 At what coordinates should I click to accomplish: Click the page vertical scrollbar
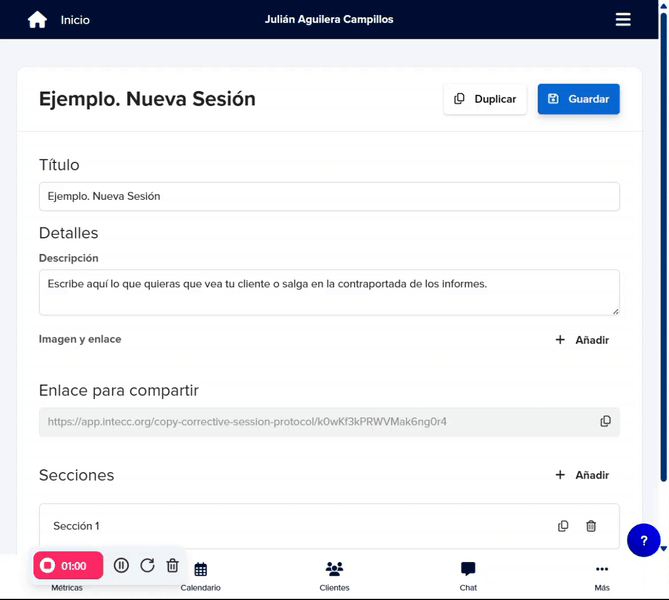(663, 248)
